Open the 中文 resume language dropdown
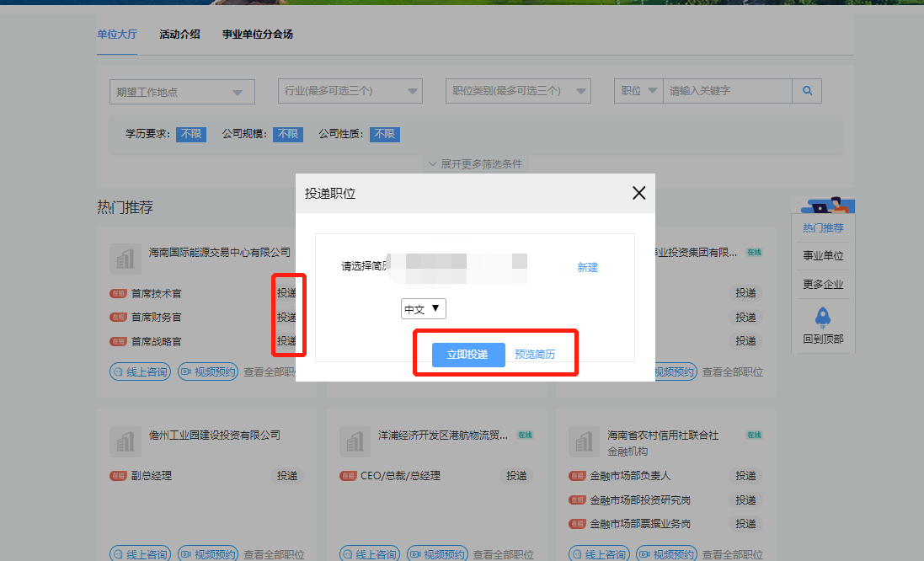Image resolution: width=924 pixels, height=561 pixels. click(x=423, y=309)
